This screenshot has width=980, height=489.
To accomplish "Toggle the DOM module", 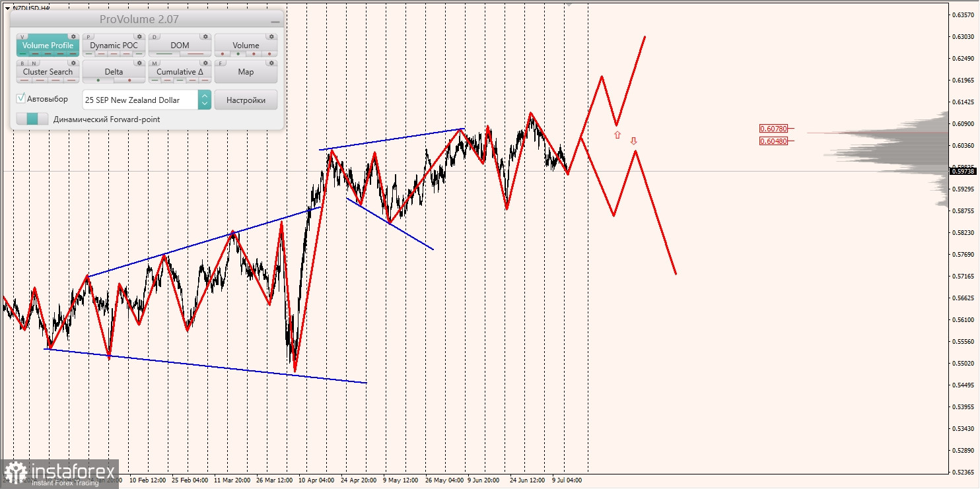I will pyautogui.click(x=180, y=46).
